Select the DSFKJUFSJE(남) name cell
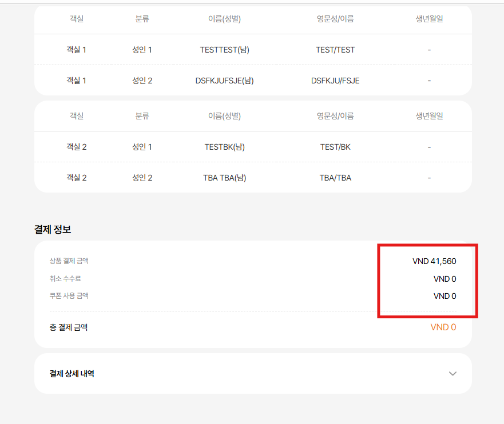Image resolution: width=504 pixels, height=424 pixels. coord(224,81)
